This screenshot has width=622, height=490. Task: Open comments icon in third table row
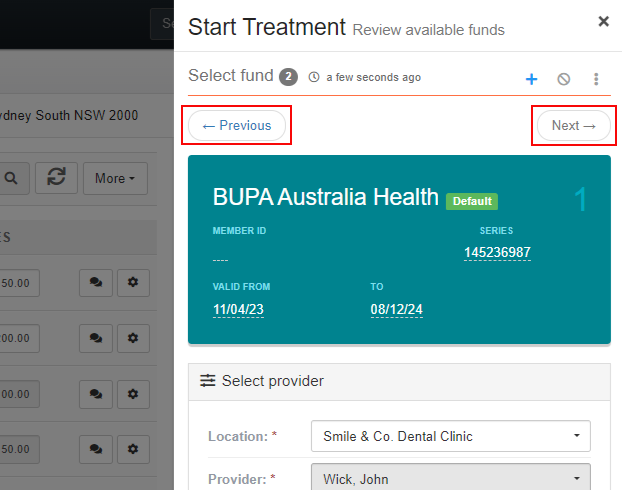pyautogui.click(x=96, y=394)
